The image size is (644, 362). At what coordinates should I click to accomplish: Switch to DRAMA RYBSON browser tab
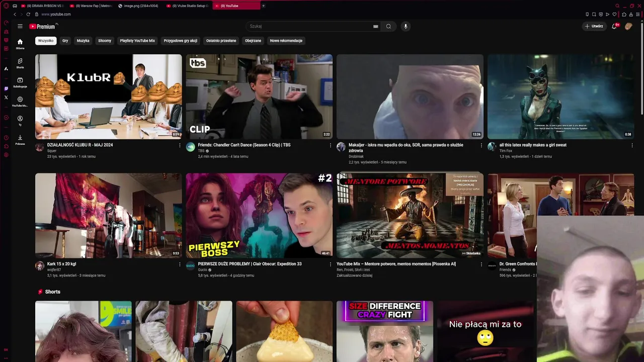[42, 6]
